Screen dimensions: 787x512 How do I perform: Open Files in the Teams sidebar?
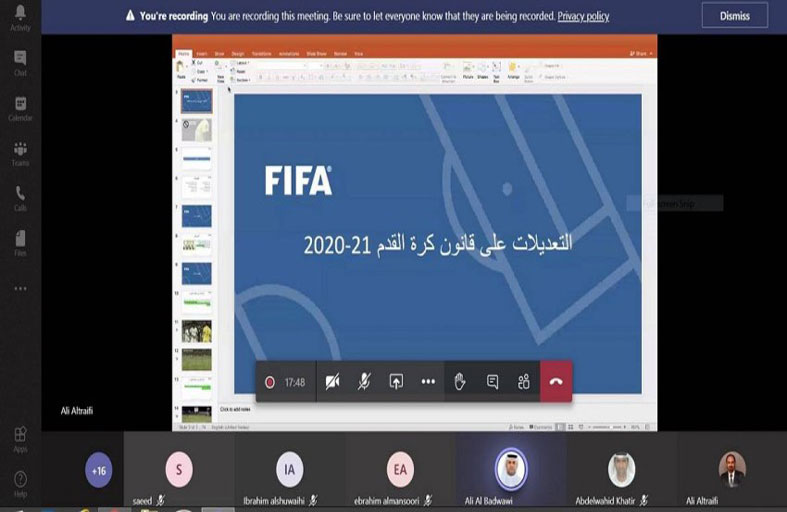(20, 241)
